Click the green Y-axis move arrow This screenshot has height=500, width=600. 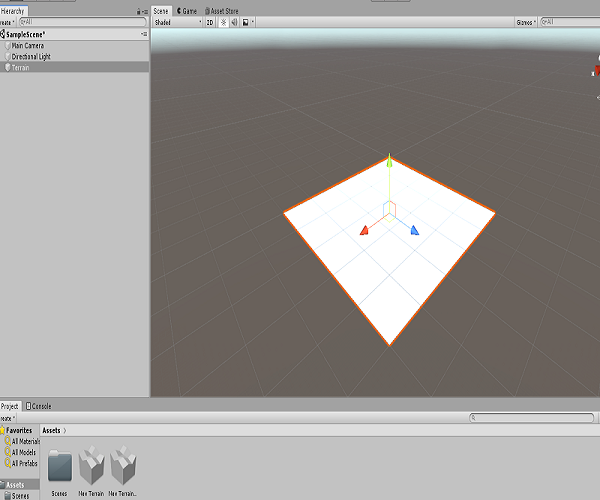(389, 160)
